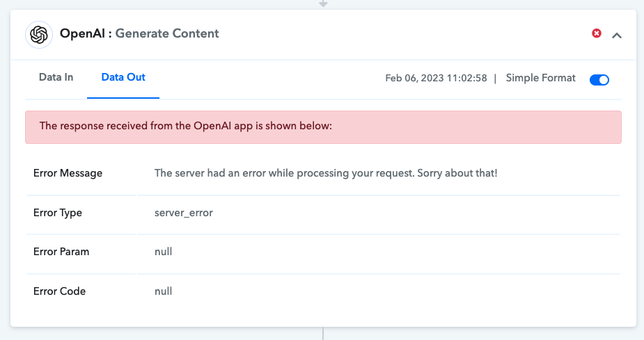The image size is (644, 340).
Task: Click the Error Param null value
Action: pyautogui.click(x=163, y=252)
